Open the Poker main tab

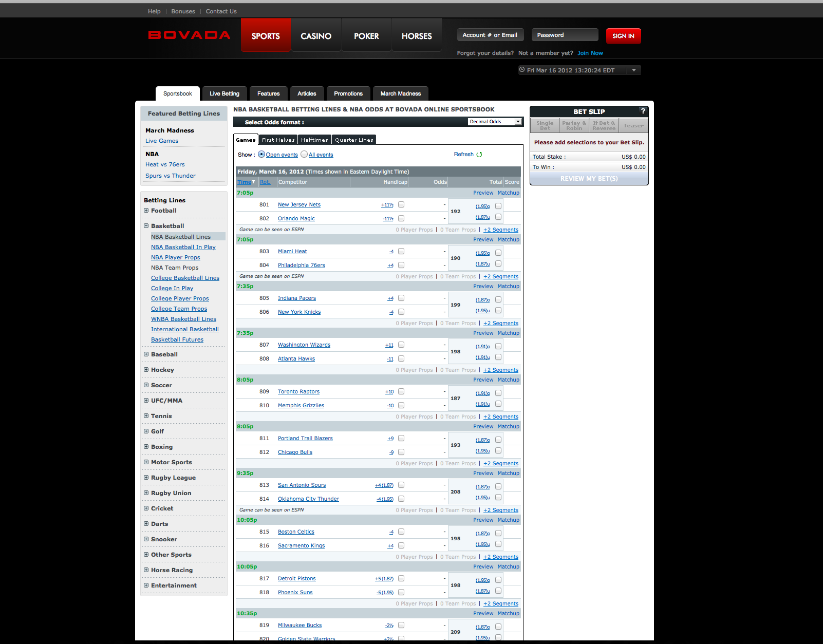point(366,35)
